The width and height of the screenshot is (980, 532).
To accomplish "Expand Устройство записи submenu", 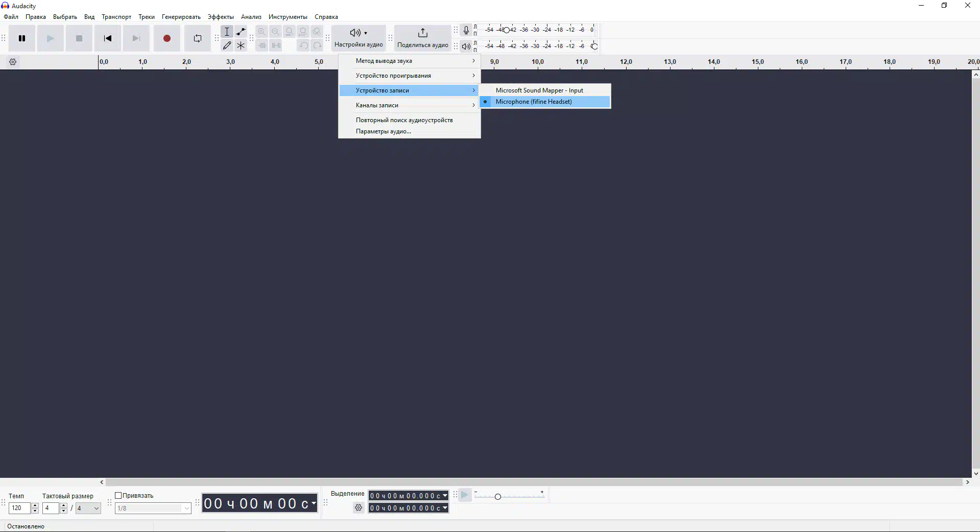I will [x=410, y=90].
